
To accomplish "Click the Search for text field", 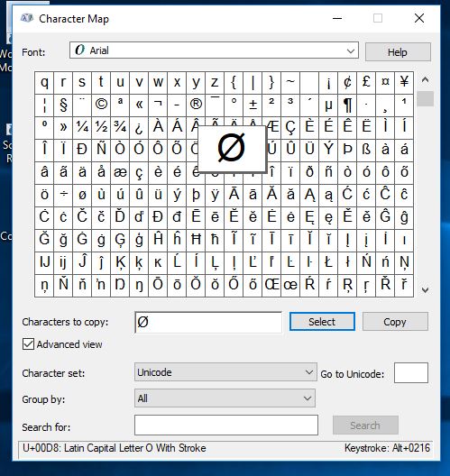I will 226,426.
